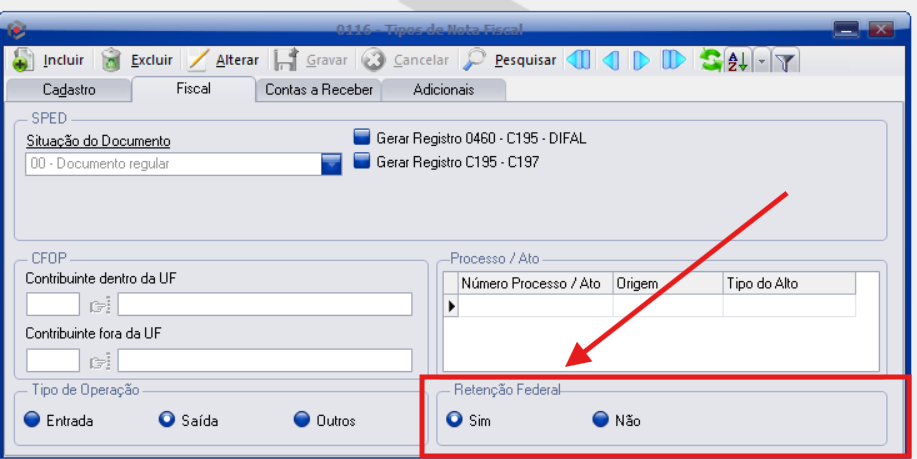Open CFOP lookup for Contribuinte dentro da UF
Screen dimensions: 917x459
(x=100, y=305)
